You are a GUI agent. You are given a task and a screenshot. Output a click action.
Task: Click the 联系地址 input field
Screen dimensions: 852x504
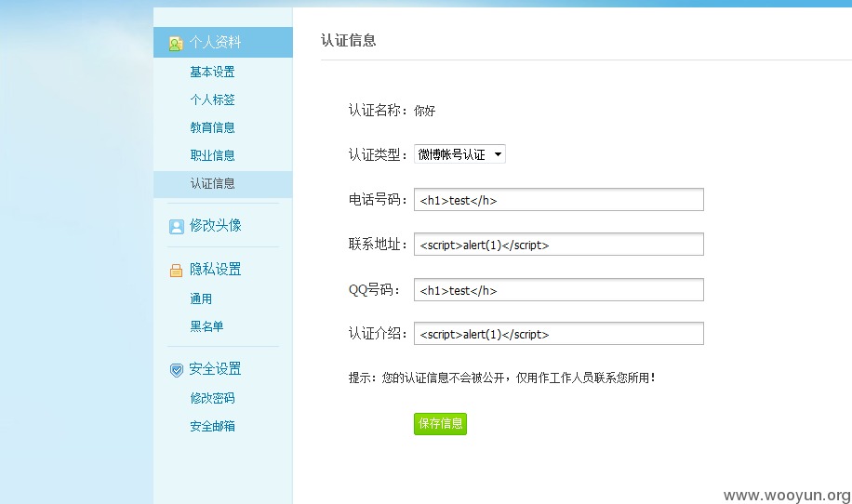point(559,245)
